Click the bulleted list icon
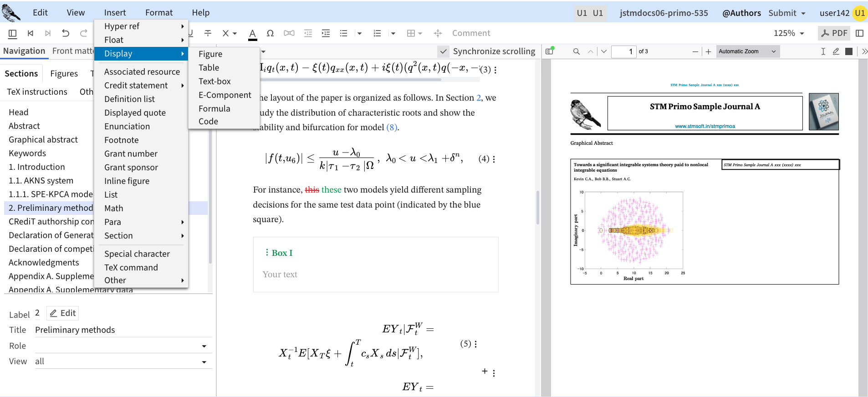Screen dimensions: 868x397 pyautogui.click(x=343, y=33)
